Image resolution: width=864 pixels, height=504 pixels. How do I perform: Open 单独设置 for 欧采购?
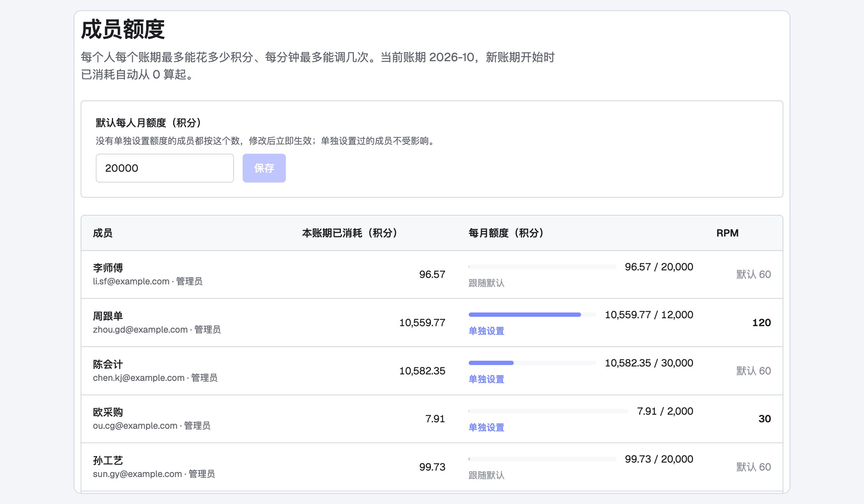coord(486,428)
